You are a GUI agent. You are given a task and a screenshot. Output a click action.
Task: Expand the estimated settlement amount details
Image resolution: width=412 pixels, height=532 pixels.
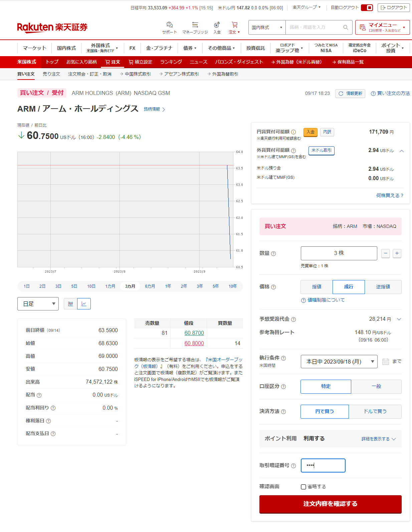pos(399,319)
